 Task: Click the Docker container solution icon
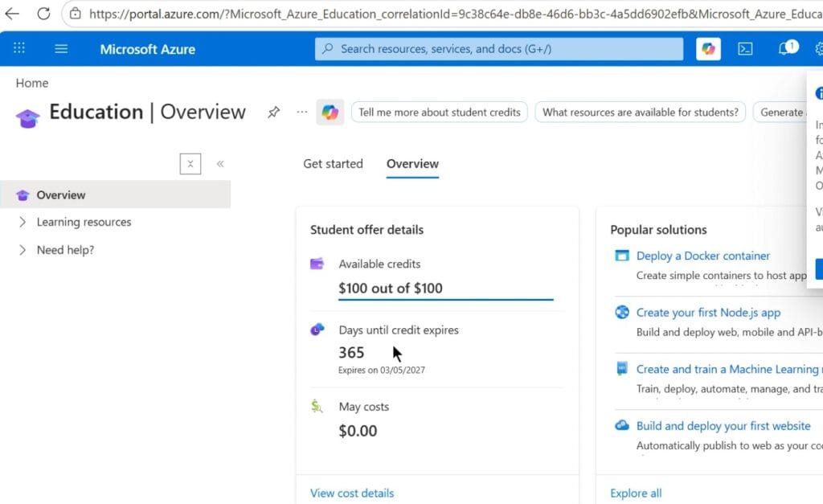[622, 256]
